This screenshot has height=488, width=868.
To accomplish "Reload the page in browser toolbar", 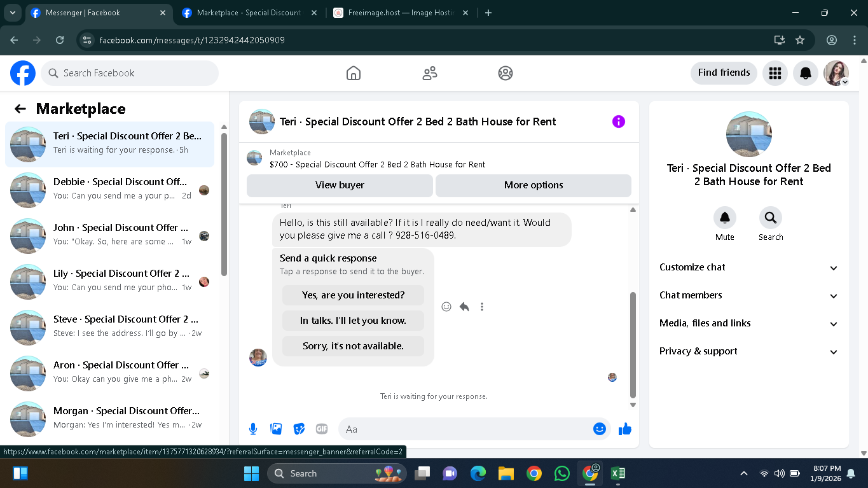I will click(60, 40).
